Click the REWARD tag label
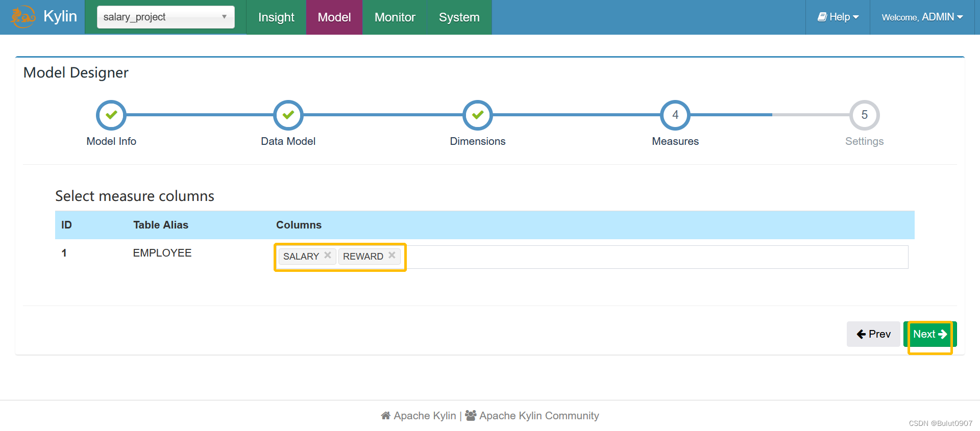The image size is (980, 431). (x=363, y=257)
